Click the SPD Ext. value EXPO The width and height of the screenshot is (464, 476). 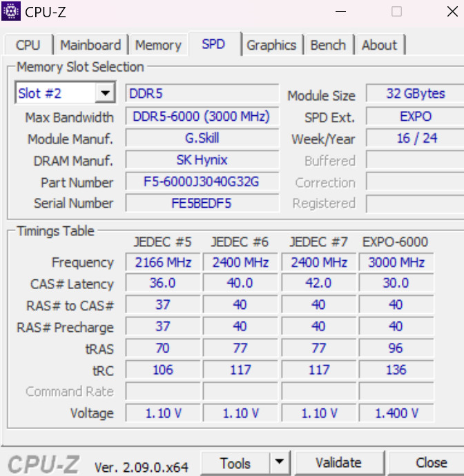click(415, 117)
